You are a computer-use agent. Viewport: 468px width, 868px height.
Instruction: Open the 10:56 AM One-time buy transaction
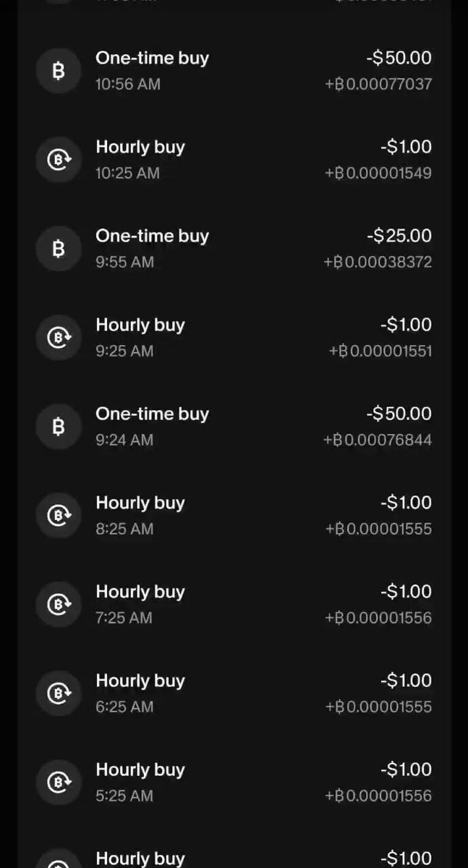pyautogui.click(x=234, y=71)
